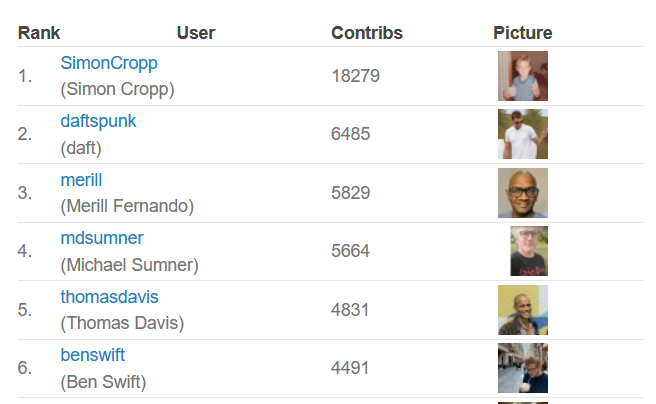Open the picture in the thomasdavis row
The width and height of the screenshot is (656, 404).
pos(522,310)
